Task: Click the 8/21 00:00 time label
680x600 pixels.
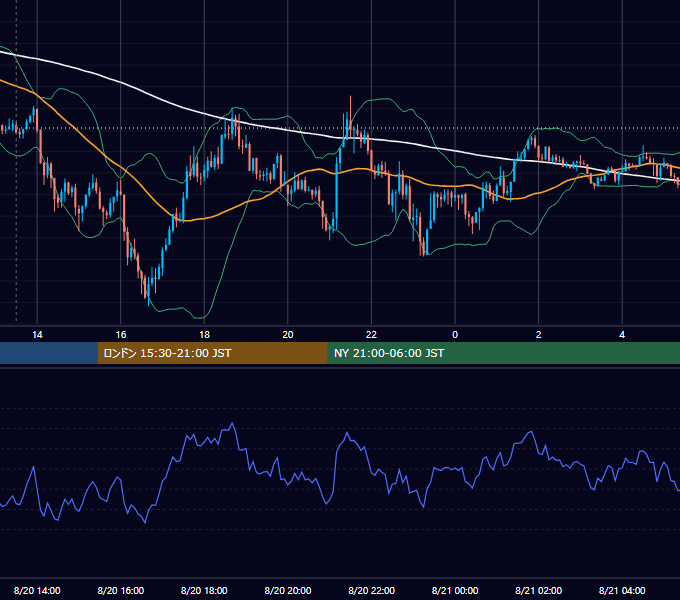Action: coord(455,590)
